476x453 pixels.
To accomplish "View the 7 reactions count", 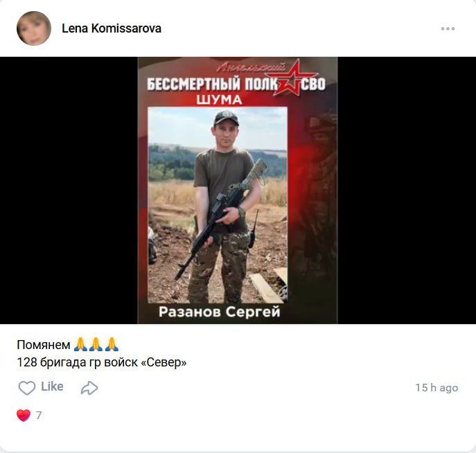I will (39, 415).
